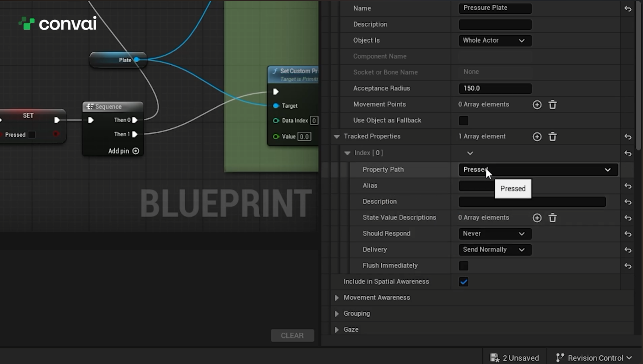Uncheck Include in Spatial Awareness

pyautogui.click(x=464, y=282)
